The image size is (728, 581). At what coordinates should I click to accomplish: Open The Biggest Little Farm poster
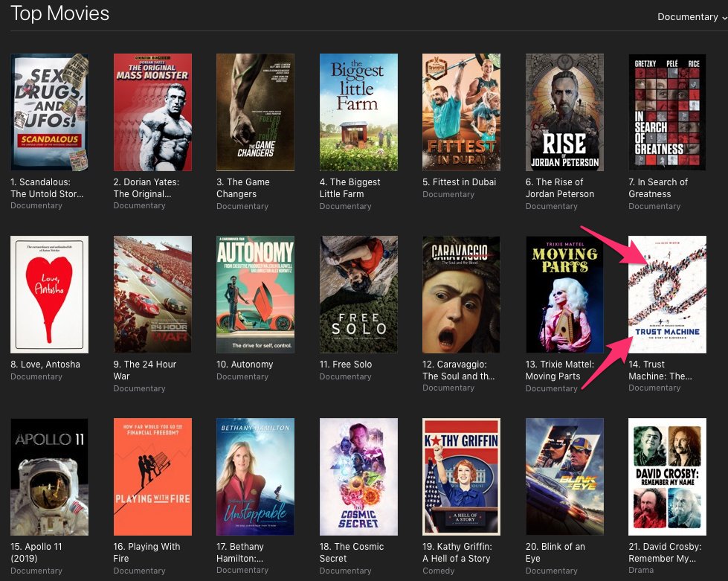(x=358, y=112)
